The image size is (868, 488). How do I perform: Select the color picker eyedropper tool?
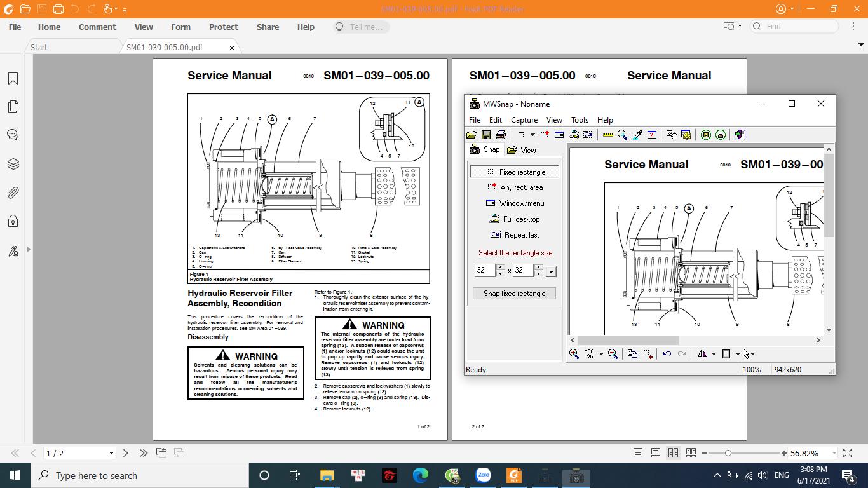click(x=637, y=135)
